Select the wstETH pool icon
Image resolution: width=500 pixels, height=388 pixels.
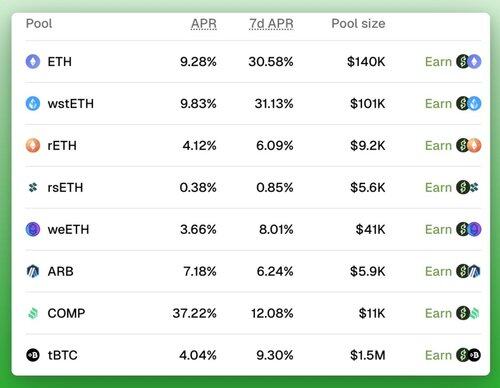coord(33,104)
